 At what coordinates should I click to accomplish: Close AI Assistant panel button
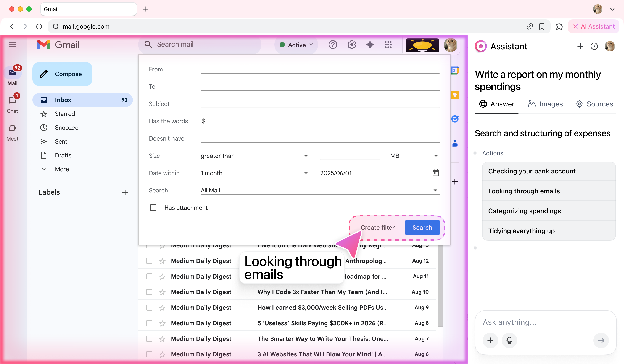click(x=593, y=27)
